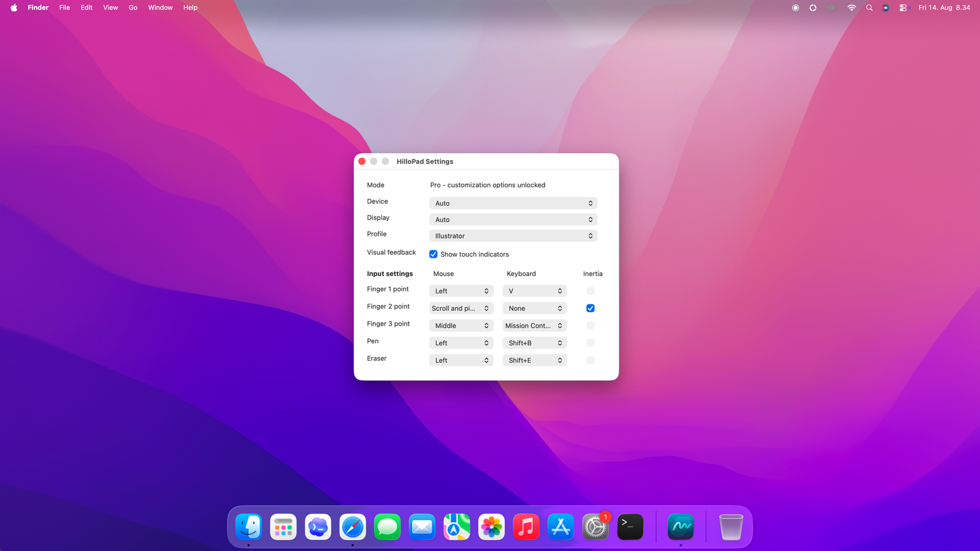This screenshot has height=551, width=980.
Task: Open the App Store in dock
Action: click(x=560, y=527)
